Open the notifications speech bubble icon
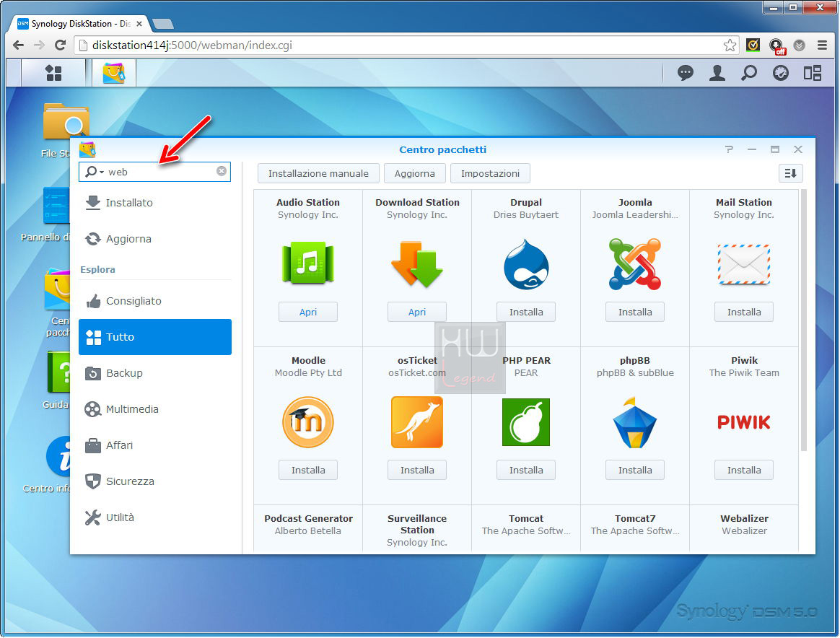 pyautogui.click(x=685, y=73)
